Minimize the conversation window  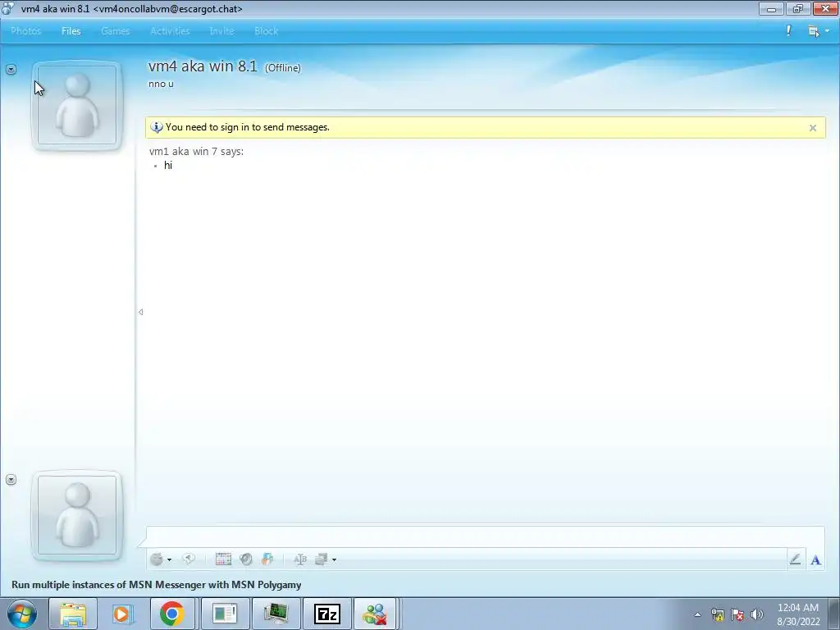[771, 8]
